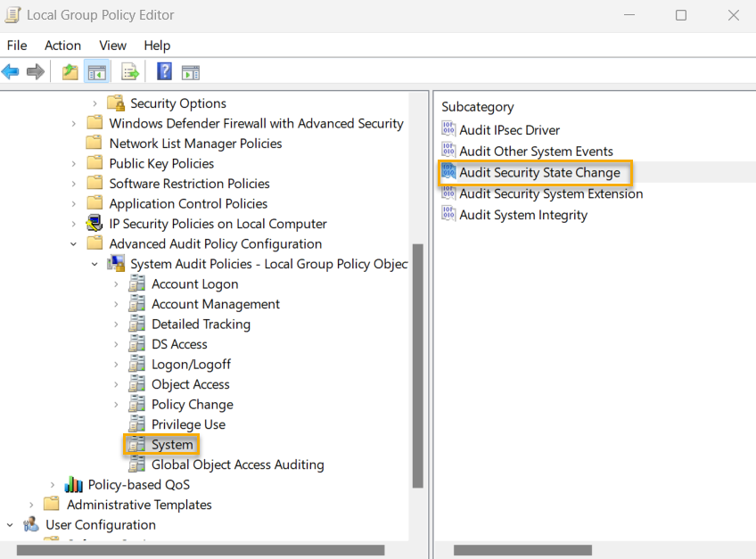Click the Show/Hide Action Pane icon
The image size is (756, 559).
(190, 71)
